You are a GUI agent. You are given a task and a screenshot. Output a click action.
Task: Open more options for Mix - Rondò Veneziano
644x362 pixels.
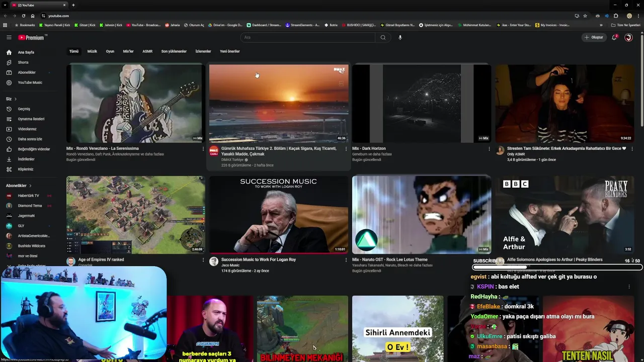click(203, 149)
